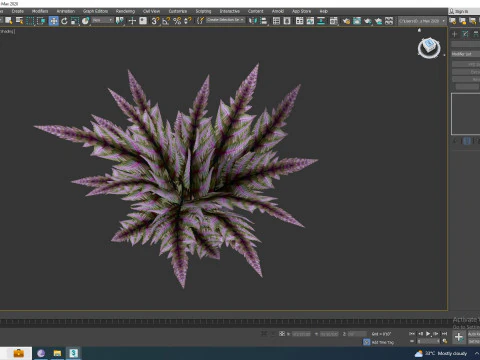Go to end of animation

pyautogui.click(x=444, y=334)
